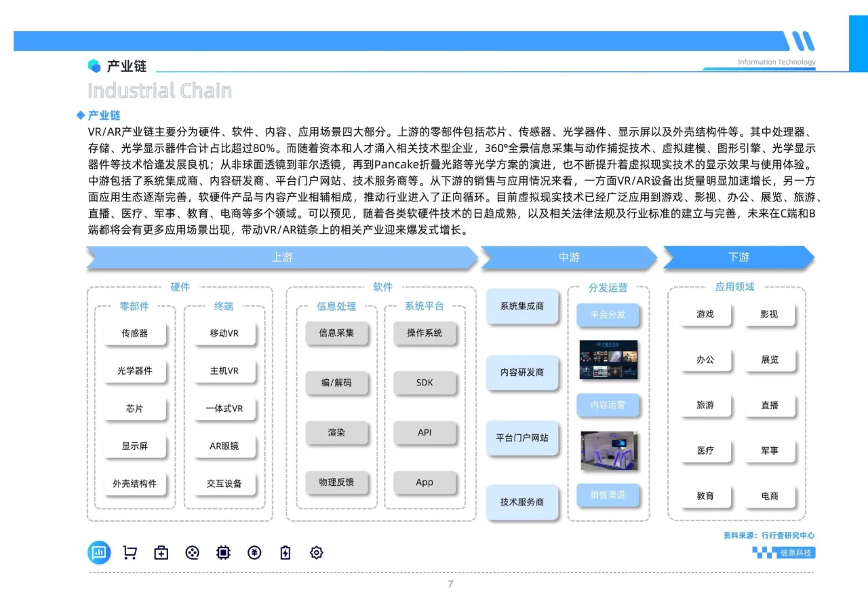868x614 pixels.
Task: Click the 游戏 application box
Action: [705, 314]
